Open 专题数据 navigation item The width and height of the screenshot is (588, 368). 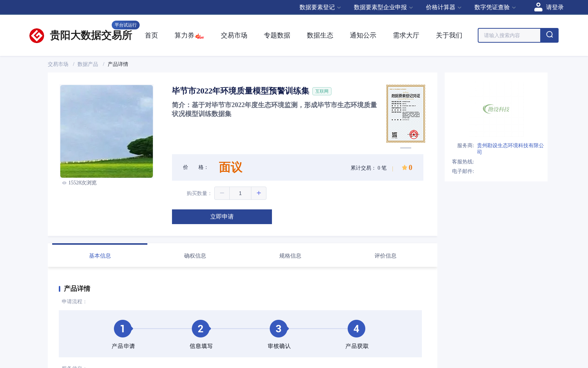pos(277,35)
